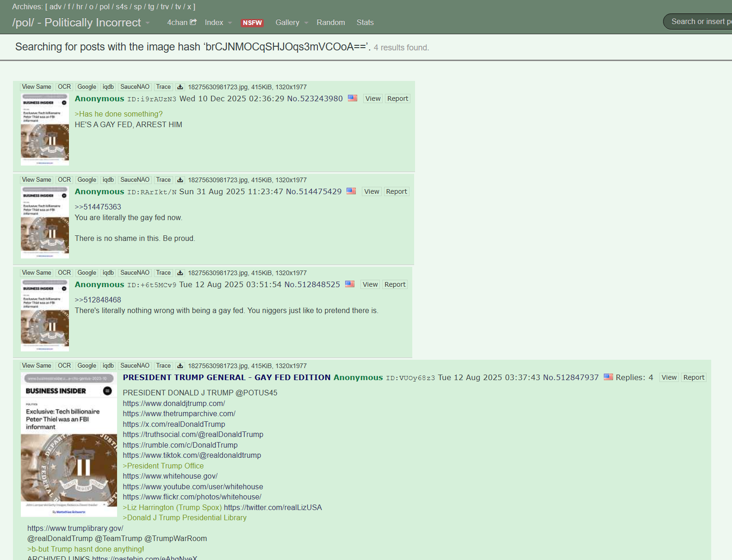Viewport: 732px width, 560px height.
Task: Open the Stats page
Action: coord(365,22)
